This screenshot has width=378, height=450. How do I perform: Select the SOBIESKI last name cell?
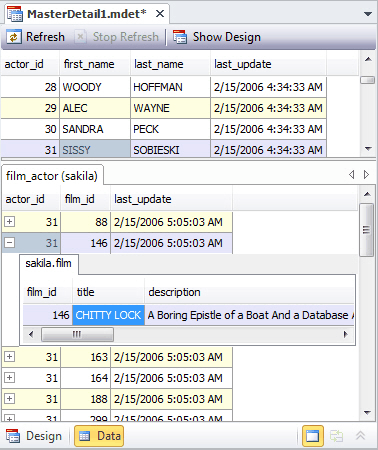tap(170, 149)
